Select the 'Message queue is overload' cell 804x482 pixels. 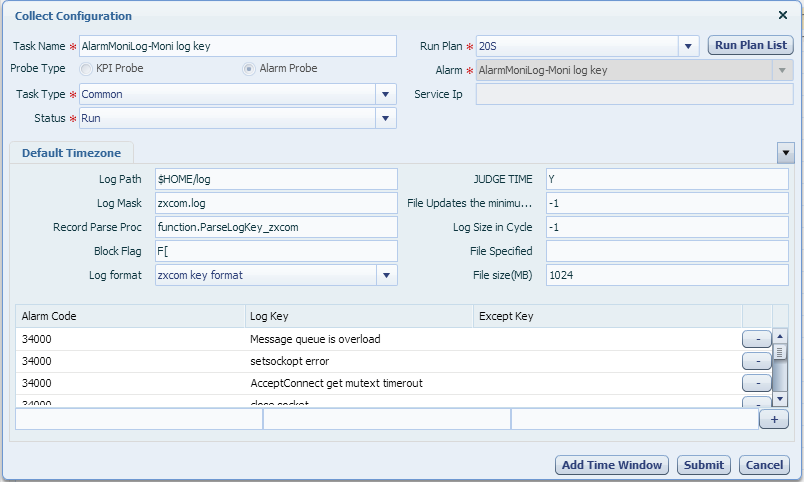coord(359,339)
